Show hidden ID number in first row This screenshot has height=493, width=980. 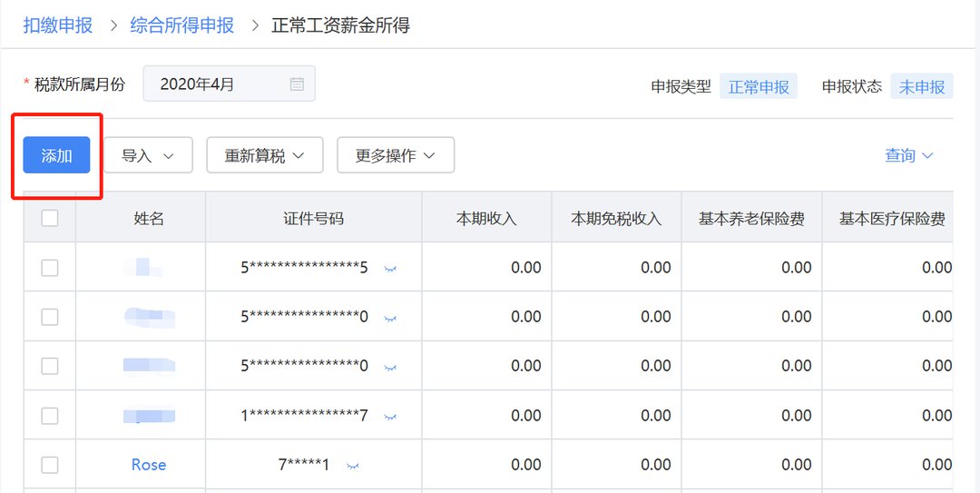(x=390, y=269)
